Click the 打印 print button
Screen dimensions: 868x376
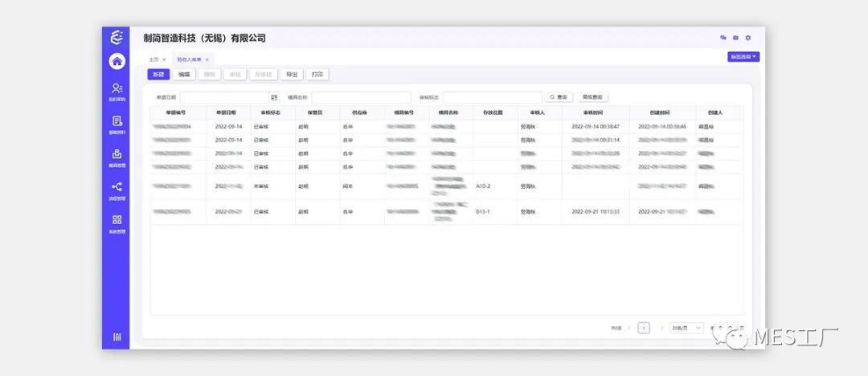coord(317,74)
